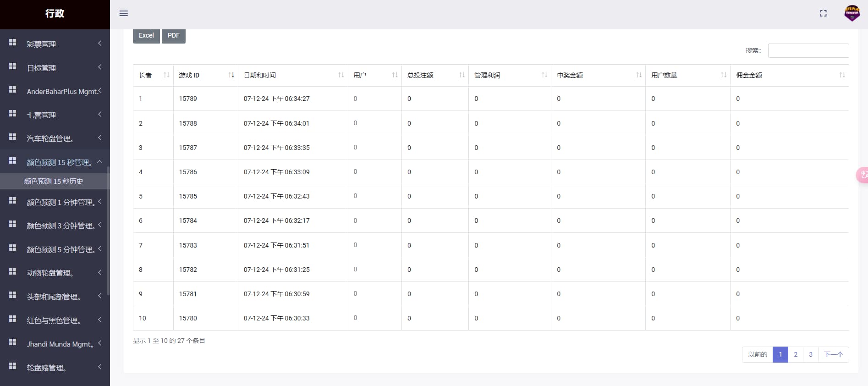Sort by 日期和时间 column arrows
The height and width of the screenshot is (386, 868).
click(341, 75)
